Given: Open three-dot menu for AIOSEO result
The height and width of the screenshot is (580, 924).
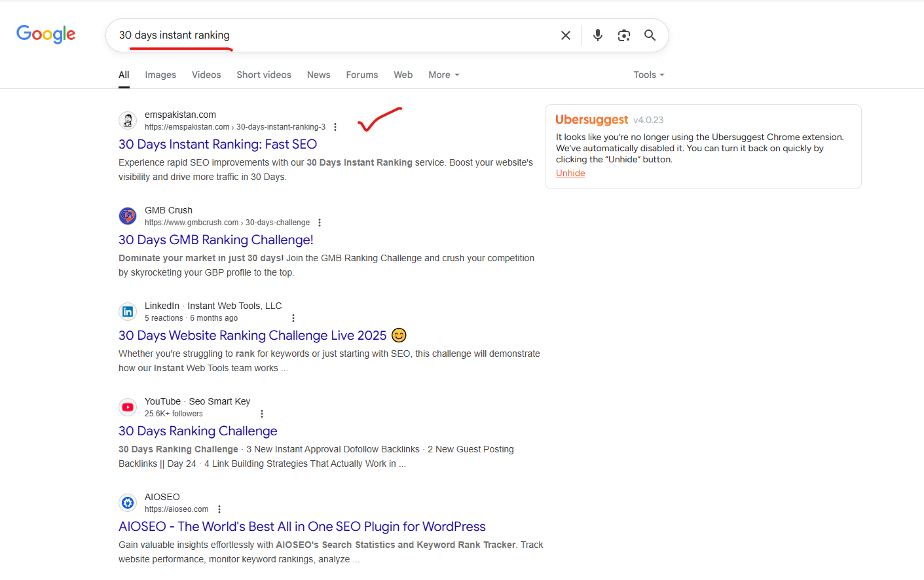Looking at the screenshot, I should (x=219, y=509).
